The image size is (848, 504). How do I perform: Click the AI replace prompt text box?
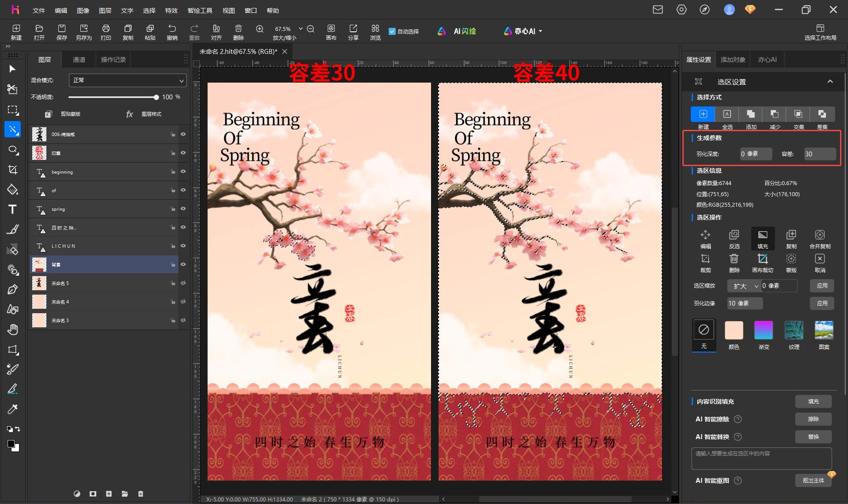click(761, 459)
